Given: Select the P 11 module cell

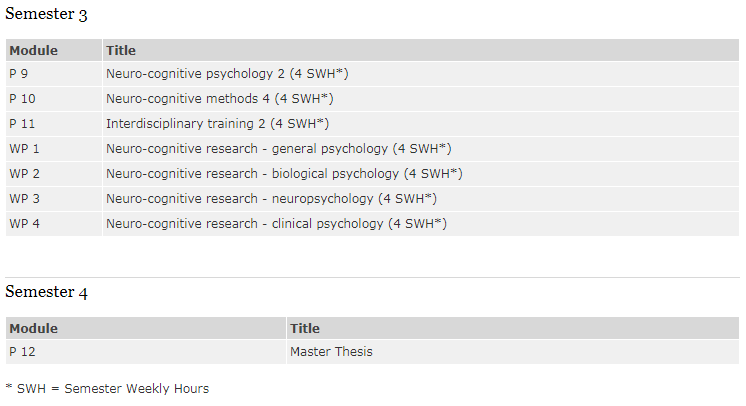Looking at the screenshot, I should (x=22, y=124).
